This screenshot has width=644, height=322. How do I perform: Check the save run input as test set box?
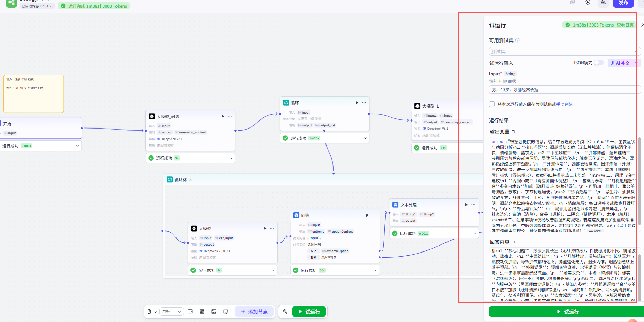(492, 104)
